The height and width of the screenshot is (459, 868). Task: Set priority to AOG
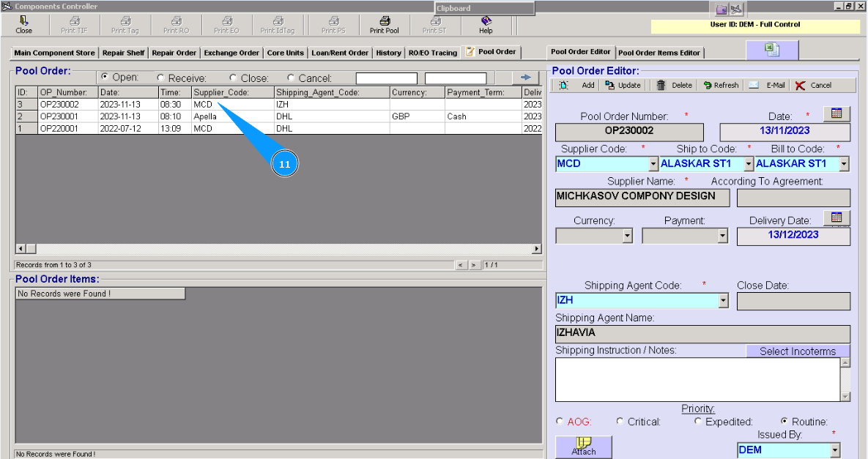pos(560,421)
